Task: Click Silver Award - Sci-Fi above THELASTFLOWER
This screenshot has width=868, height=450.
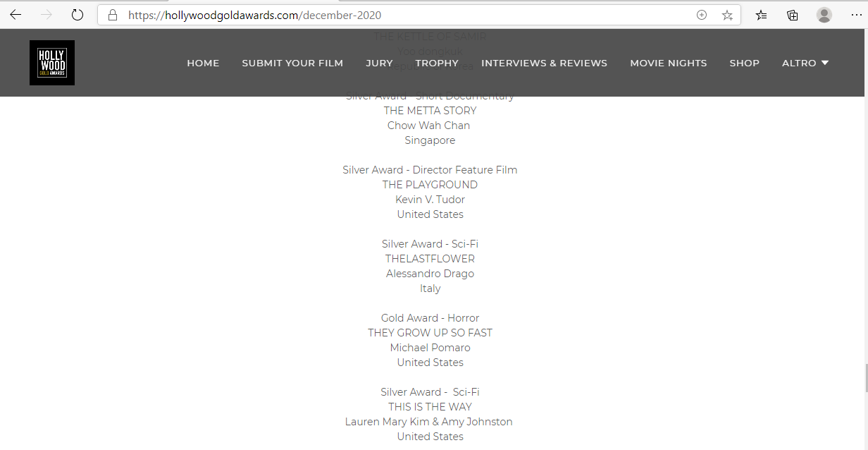Action: pos(430,244)
